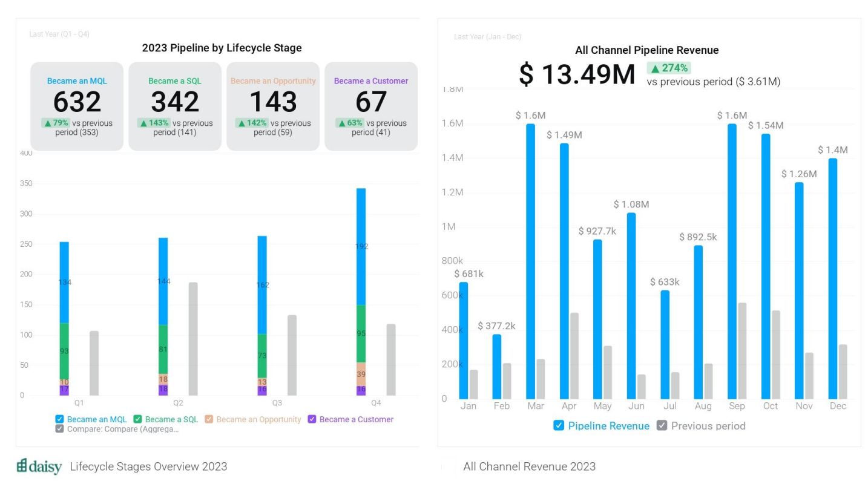Click the Q3 axis label
Image resolution: width=868 pixels, height=487 pixels.
(x=277, y=403)
